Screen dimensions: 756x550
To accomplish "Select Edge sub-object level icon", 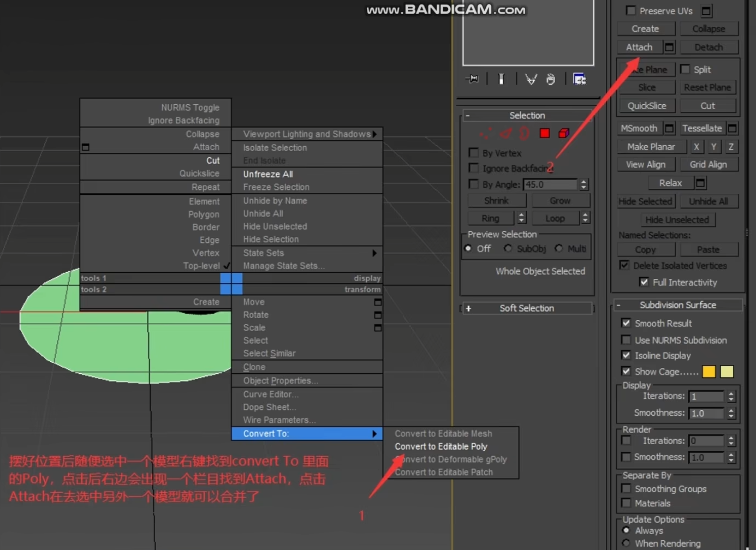I will point(505,133).
